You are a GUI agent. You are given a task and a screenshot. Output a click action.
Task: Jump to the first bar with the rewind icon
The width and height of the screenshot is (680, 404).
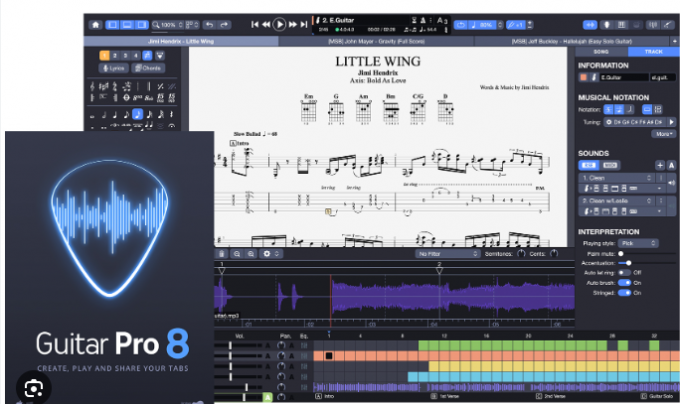pyautogui.click(x=255, y=23)
